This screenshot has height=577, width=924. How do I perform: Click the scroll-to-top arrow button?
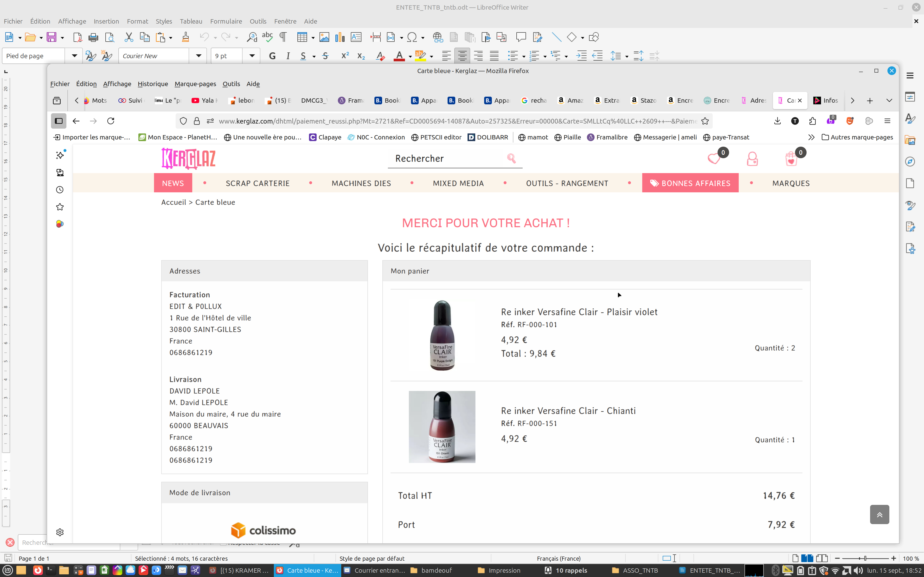(x=879, y=514)
